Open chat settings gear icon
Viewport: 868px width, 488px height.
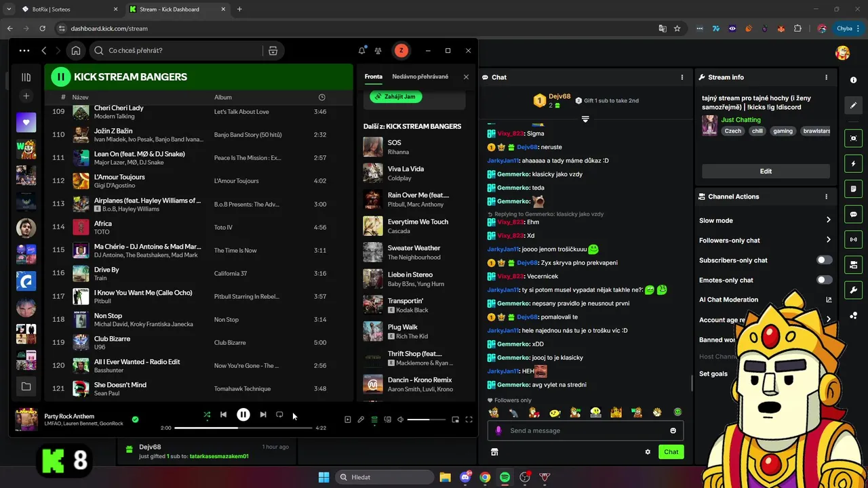(648, 452)
